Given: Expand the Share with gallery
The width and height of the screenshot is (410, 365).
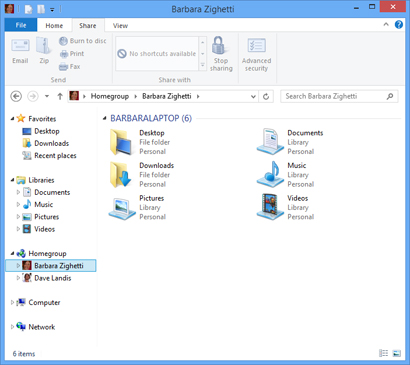Looking at the screenshot, I should [202, 65].
